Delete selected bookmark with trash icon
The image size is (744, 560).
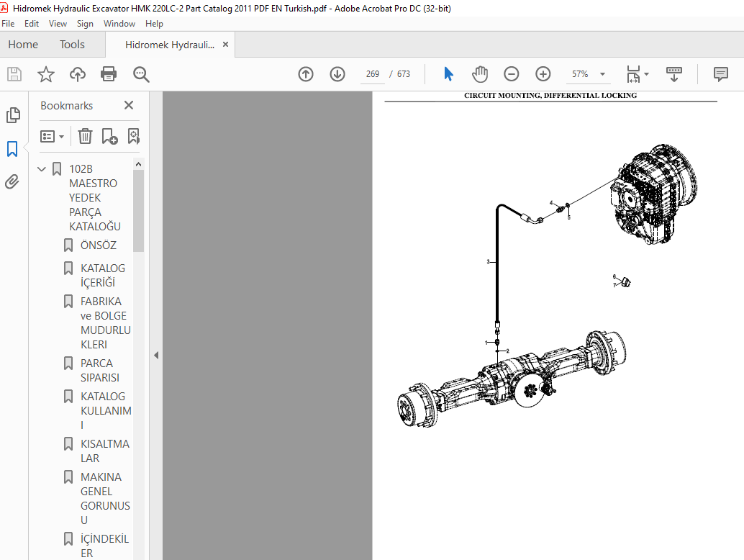click(85, 137)
